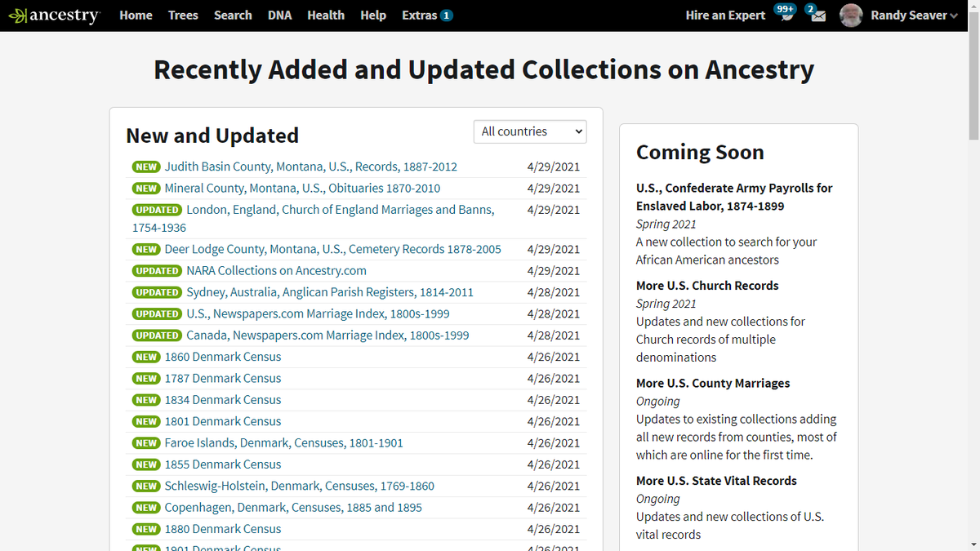
Task: Open the 1855 Denmark Census link
Action: 223,464
